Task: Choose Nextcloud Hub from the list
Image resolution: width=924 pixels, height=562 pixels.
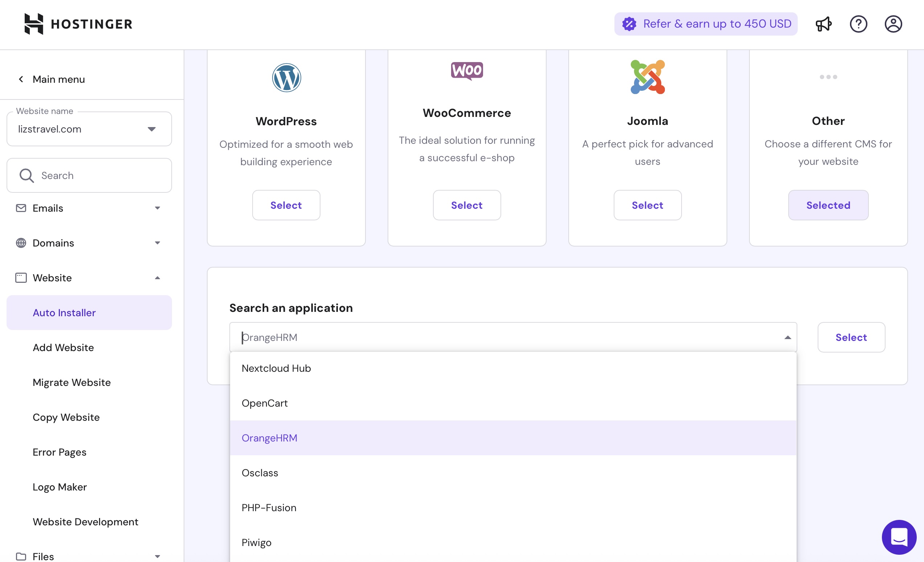Action: coord(513,368)
